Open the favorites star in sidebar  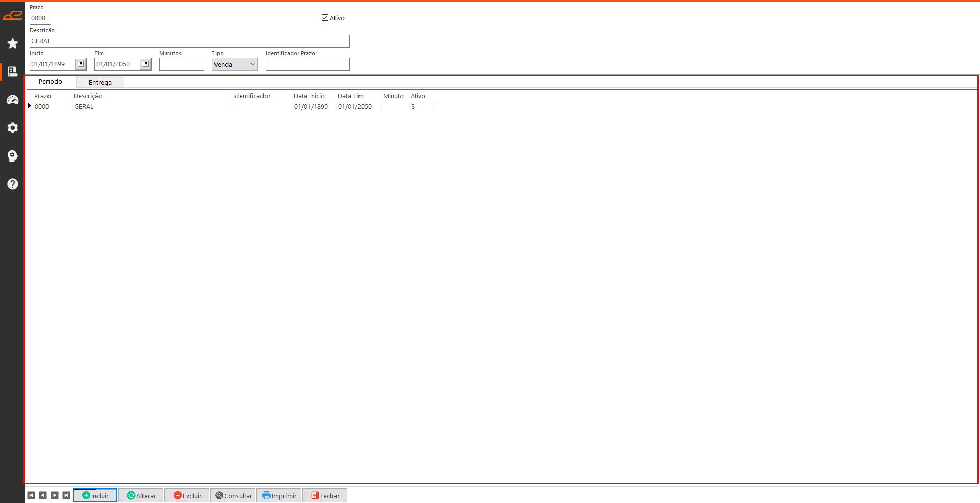click(13, 43)
